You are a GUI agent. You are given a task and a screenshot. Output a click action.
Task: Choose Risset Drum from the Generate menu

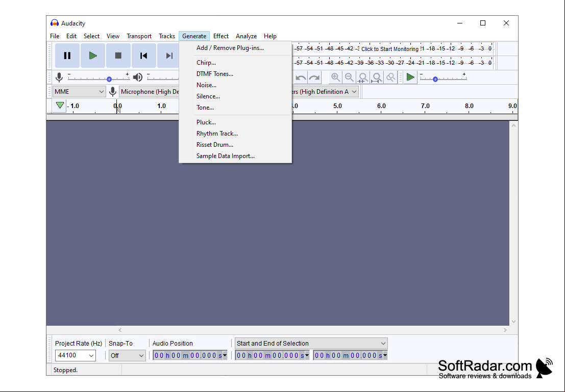[235, 145]
